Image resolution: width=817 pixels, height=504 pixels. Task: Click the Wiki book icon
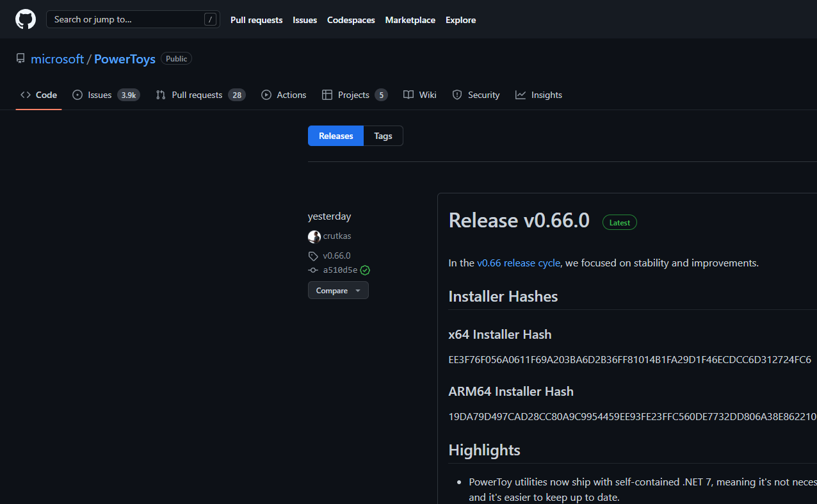pyautogui.click(x=408, y=95)
